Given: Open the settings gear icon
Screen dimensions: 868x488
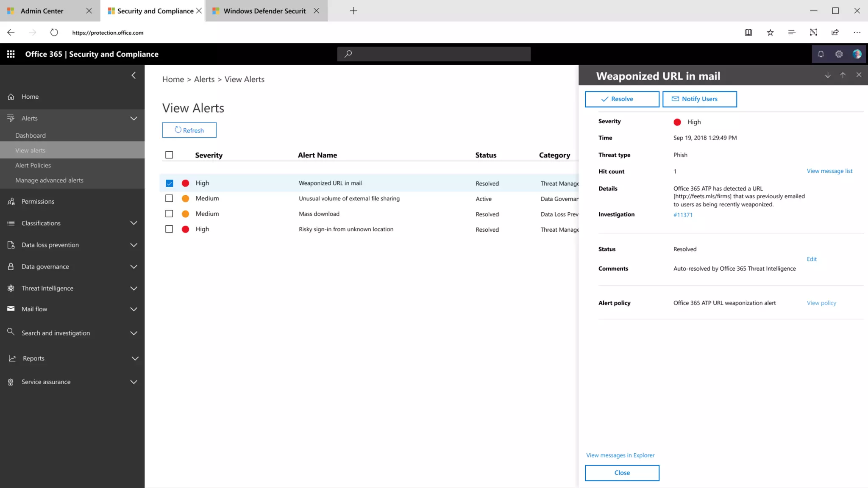Looking at the screenshot, I should (x=839, y=54).
